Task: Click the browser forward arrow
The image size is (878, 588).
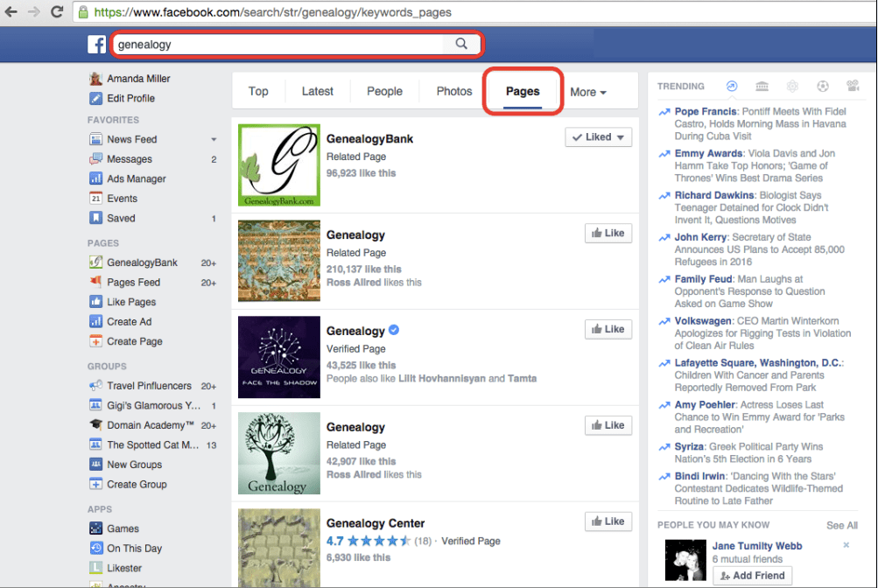Action: point(33,11)
